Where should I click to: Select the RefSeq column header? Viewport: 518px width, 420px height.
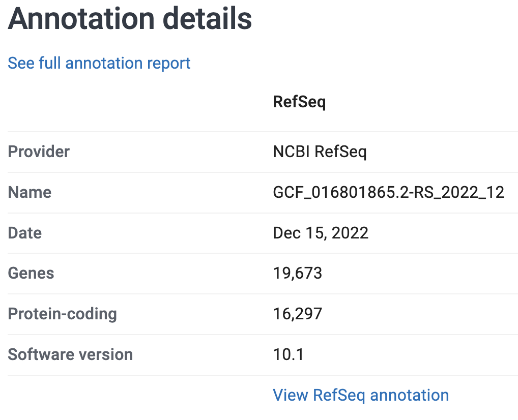click(x=299, y=102)
